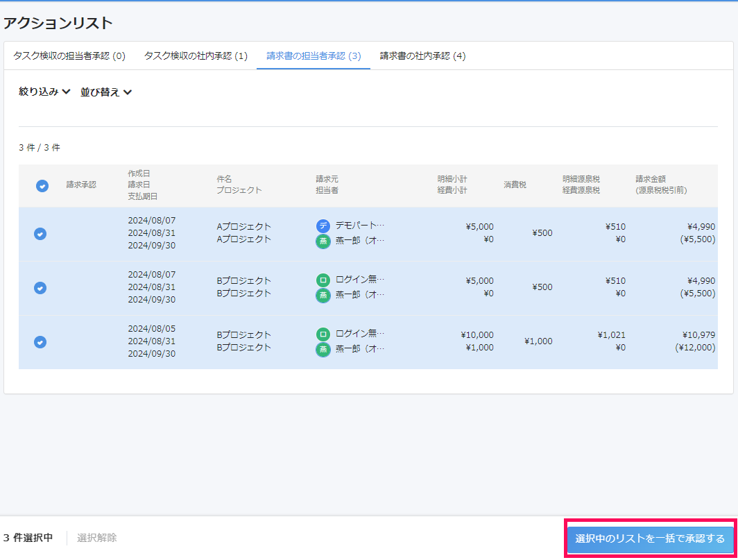
Task: Uncheck the checkbox for the ¥10,979 invoice row
Action: tap(40, 342)
